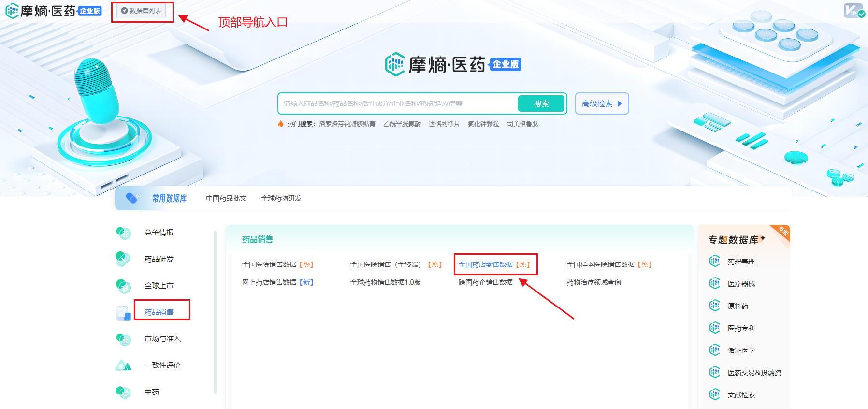Open 全国样本医院销售数据 database
868x409 pixels.
click(x=609, y=264)
